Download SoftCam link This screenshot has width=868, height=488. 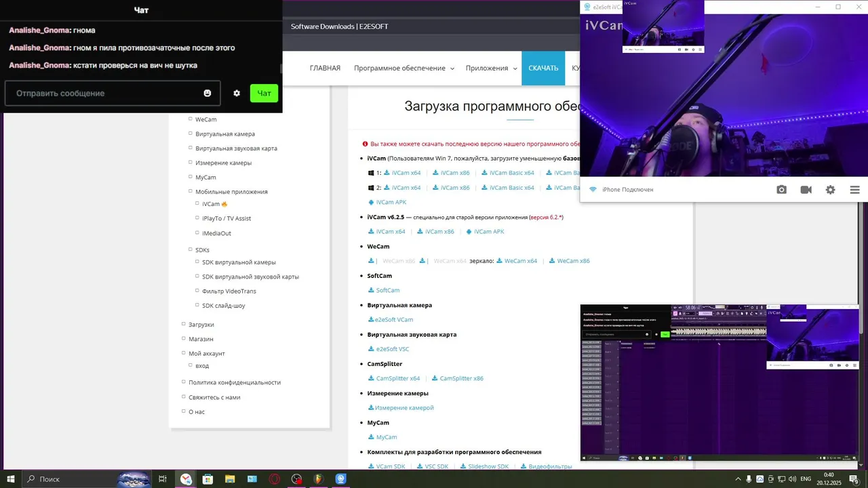click(384, 290)
